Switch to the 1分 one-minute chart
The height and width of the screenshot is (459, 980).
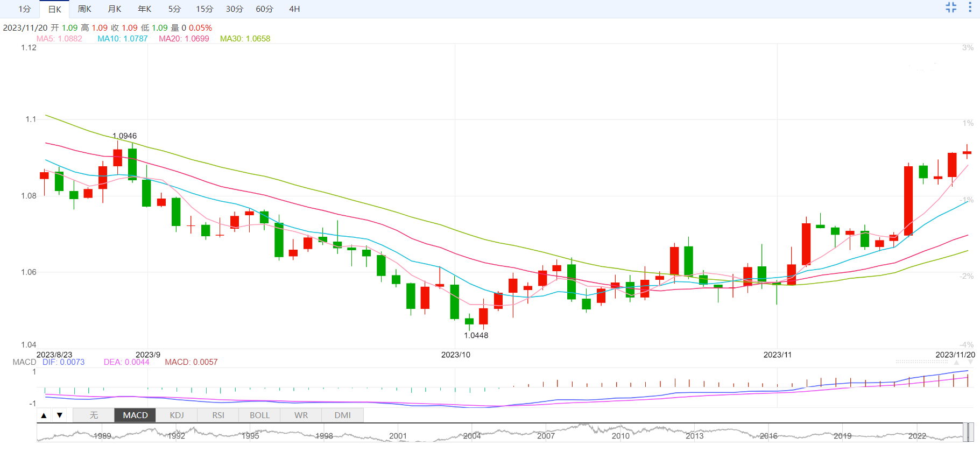(25, 9)
